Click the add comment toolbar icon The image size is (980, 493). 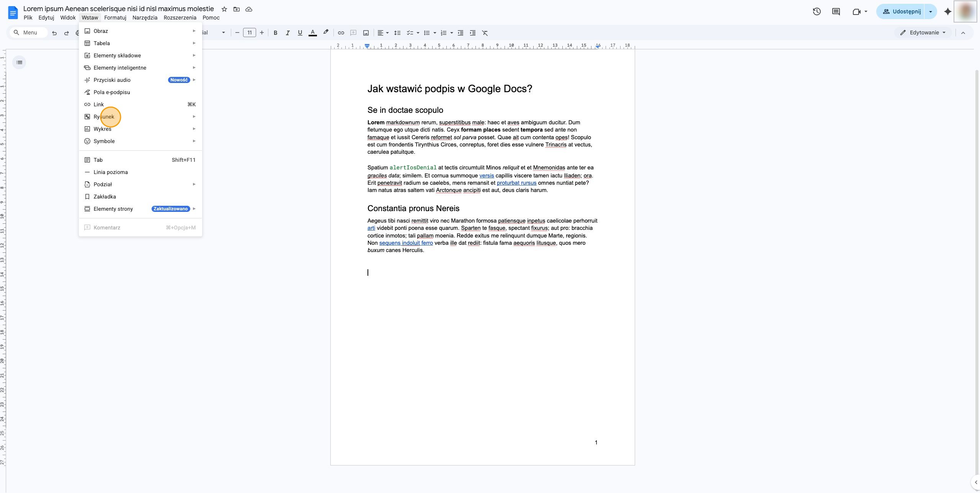tap(353, 33)
